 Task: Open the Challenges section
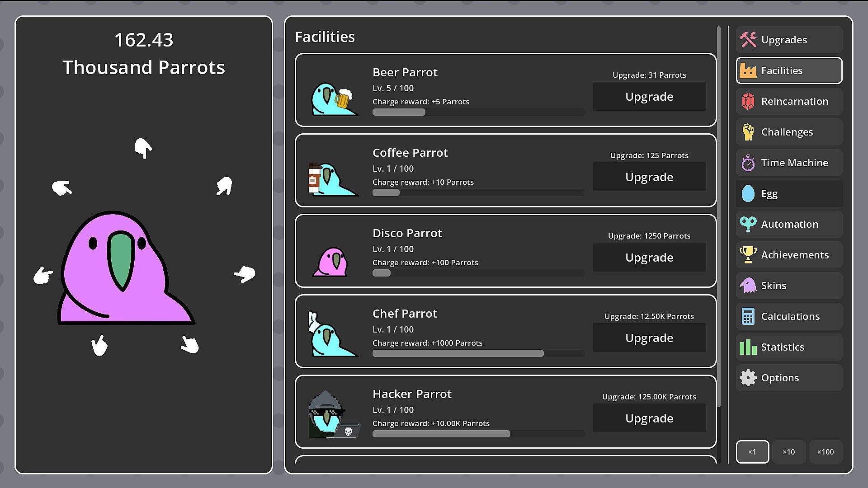[789, 132]
